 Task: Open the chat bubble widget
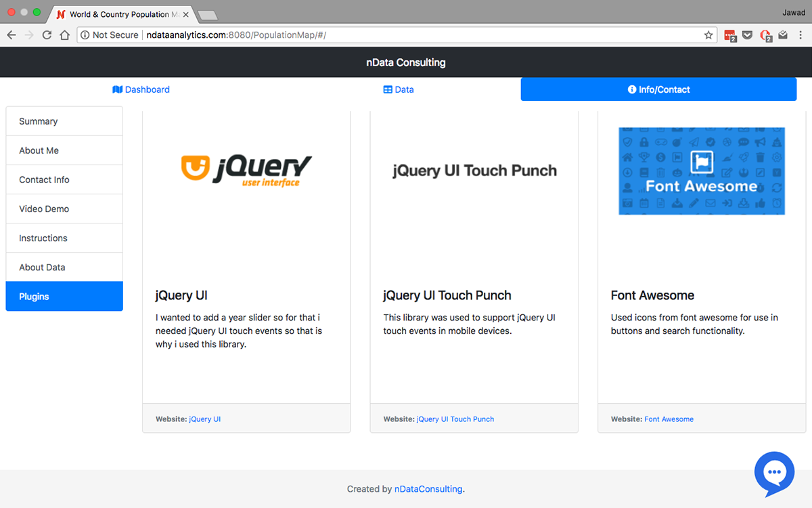click(774, 472)
